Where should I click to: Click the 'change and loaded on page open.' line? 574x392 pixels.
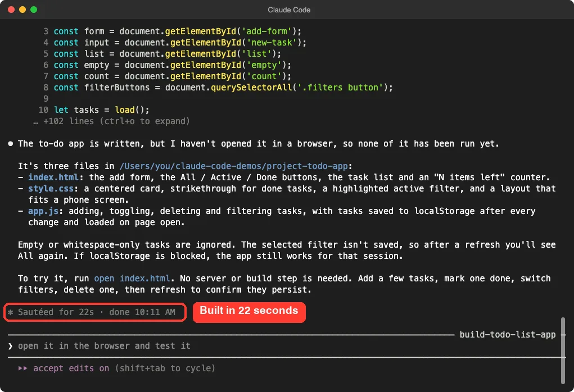click(x=106, y=222)
